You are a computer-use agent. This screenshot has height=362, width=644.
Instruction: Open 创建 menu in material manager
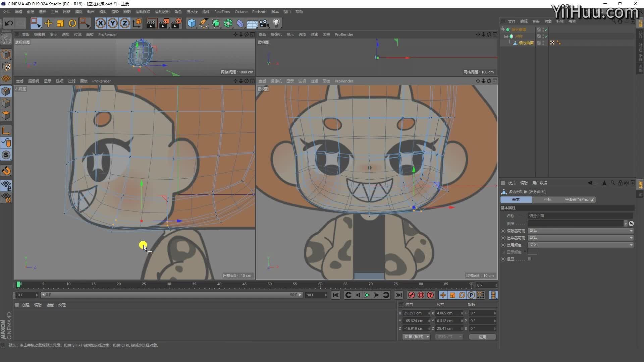[26, 305]
